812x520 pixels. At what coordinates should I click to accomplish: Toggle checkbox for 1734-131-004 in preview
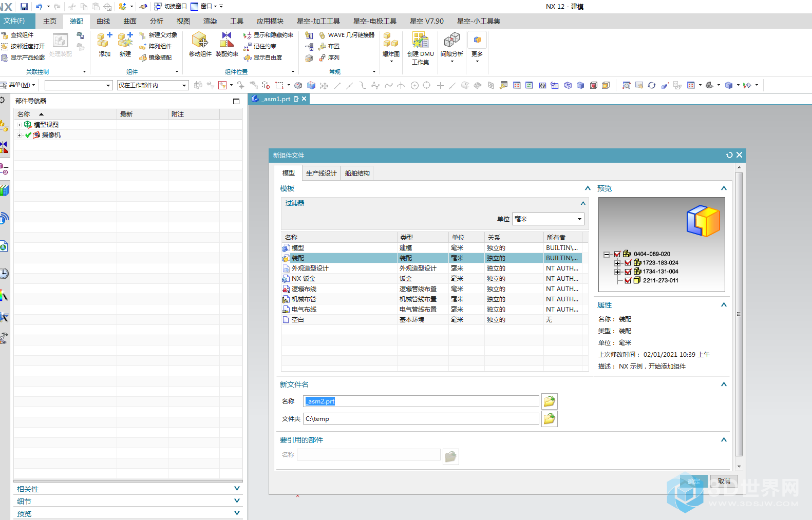(628, 272)
